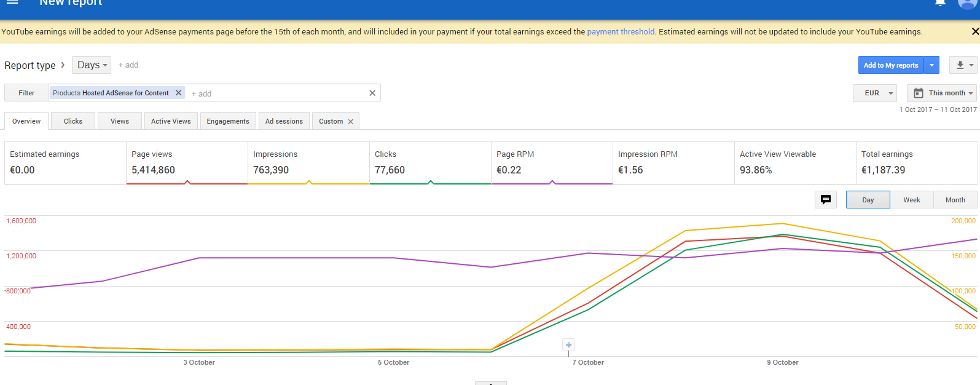Close the Custom tab
The height and width of the screenshot is (385, 980).
pyautogui.click(x=351, y=122)
